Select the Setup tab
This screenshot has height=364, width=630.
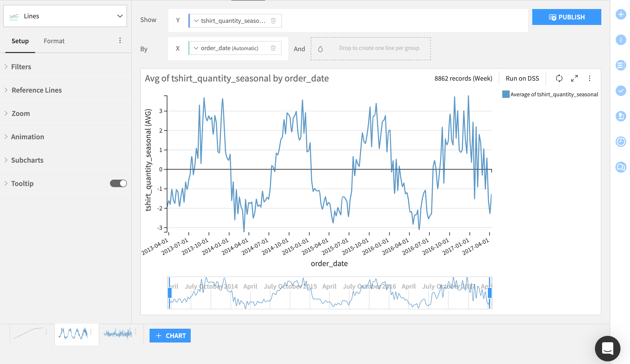pyautogui.click(x=20, y=41)
